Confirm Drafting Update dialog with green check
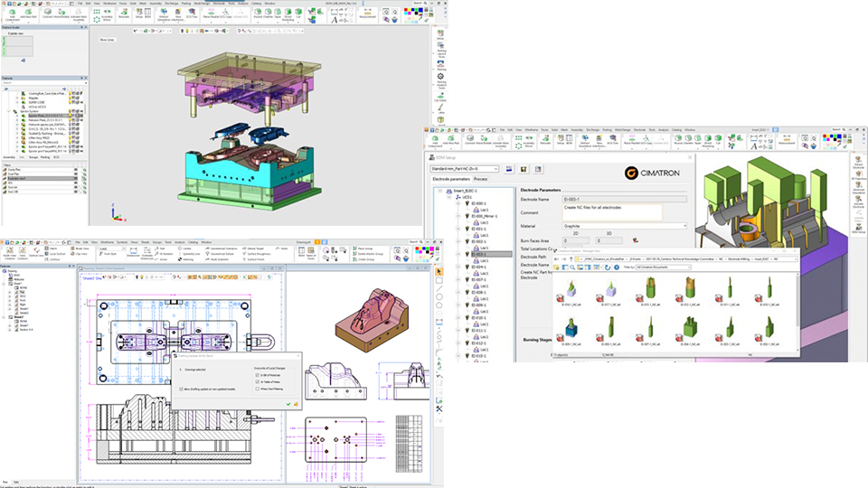This screenshot has width=868, height=488. [x=288, y=404]
